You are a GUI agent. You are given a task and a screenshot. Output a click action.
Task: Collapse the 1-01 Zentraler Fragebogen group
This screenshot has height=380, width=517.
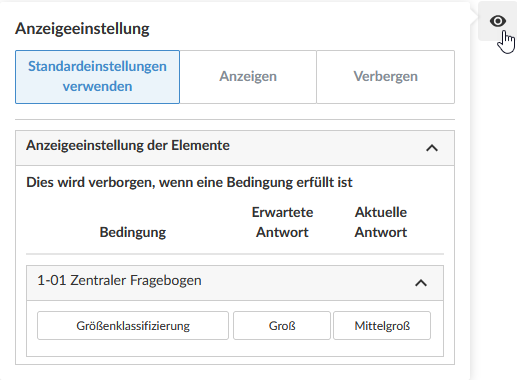click(x=421, y=283)
